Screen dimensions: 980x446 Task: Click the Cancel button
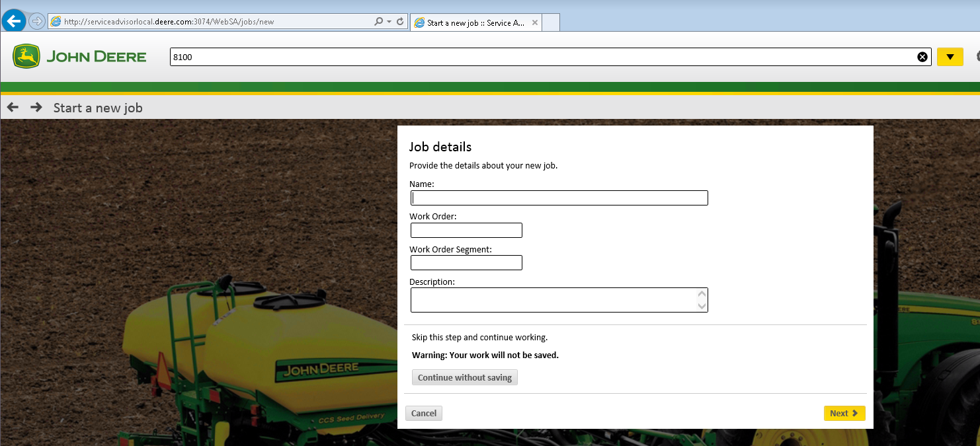424,413
